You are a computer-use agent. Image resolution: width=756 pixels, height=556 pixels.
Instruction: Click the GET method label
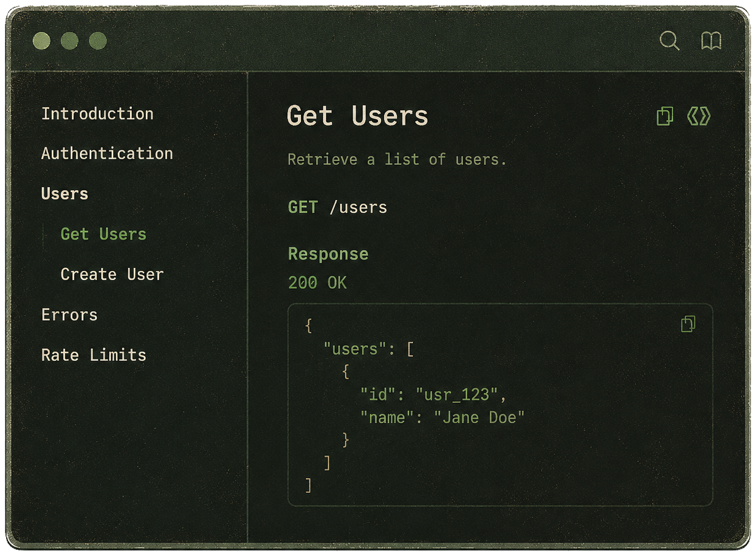pyautogui.click(x=303, y=207)
